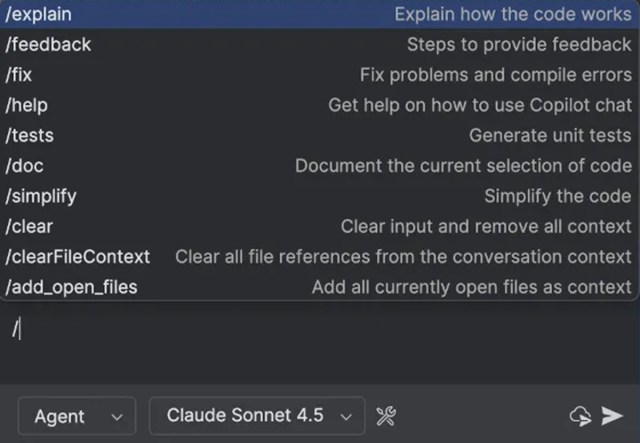Click "Explain how the code works" description
The image size is (640, 443).
click(x=512, y=14)
